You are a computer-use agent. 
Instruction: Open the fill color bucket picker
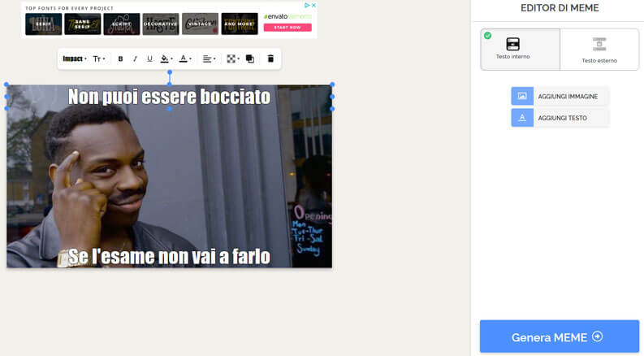(166, 59)
